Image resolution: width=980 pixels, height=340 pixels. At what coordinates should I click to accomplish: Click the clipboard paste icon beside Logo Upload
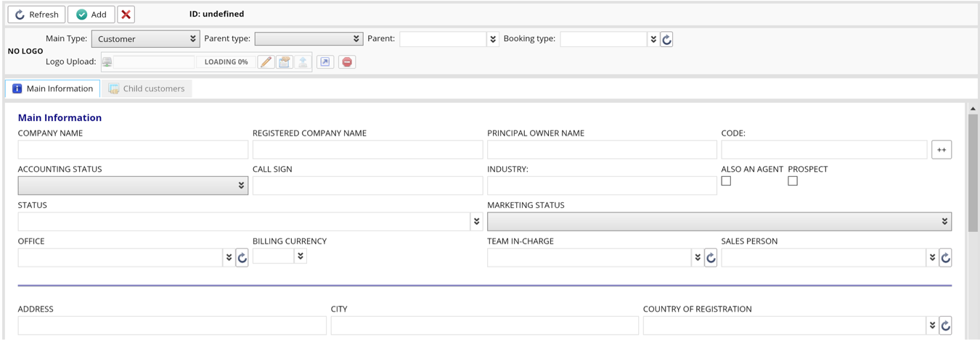(x=285, y=62)
